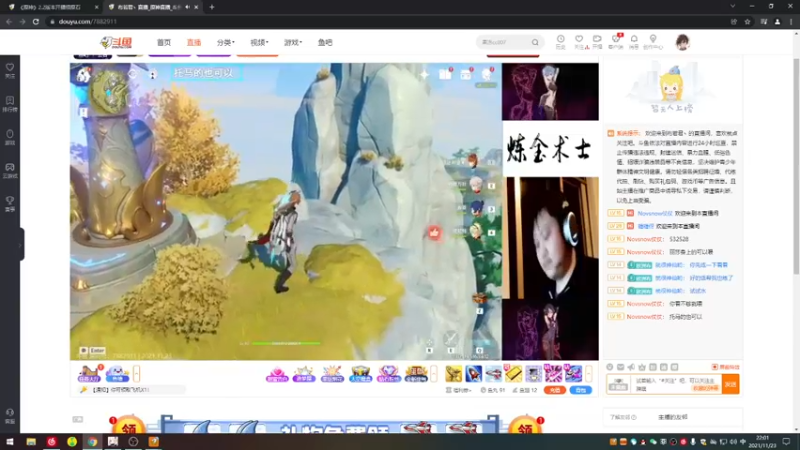
Task: Mute the active Douyu browser tab
Action: tap(188, 7)
